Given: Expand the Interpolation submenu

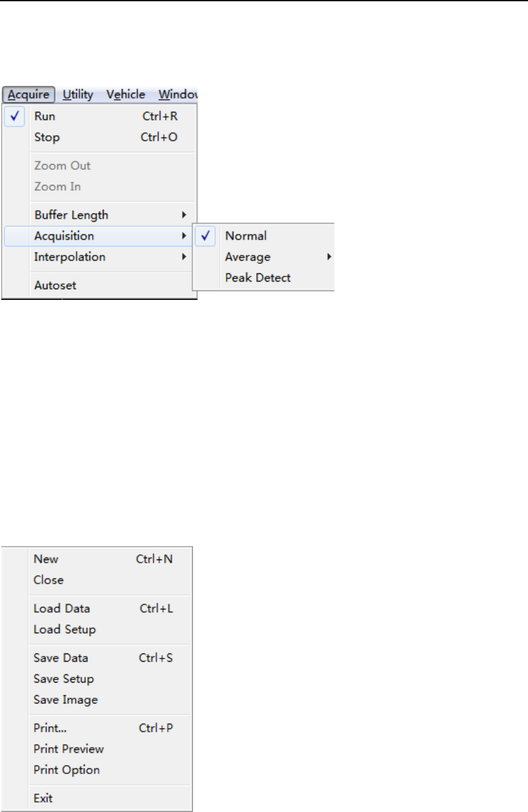Looking at the screenshot, I should pos(100,256).
